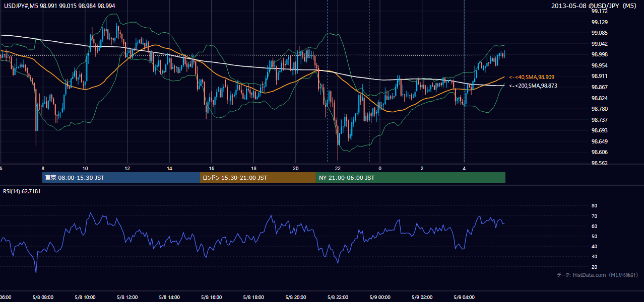644x302 pixels.
Task: Click hour 12 label under price chart
Action: 127,168
